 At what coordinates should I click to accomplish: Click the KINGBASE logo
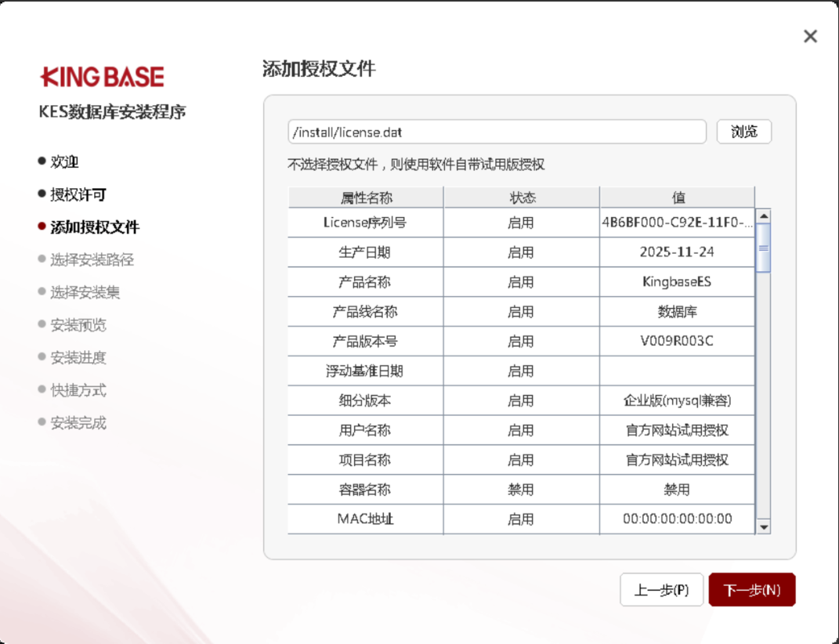(x=102, y=77)
